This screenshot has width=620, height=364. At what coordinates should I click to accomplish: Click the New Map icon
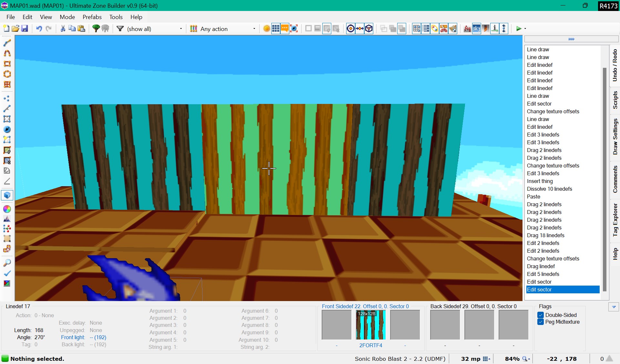pyautogui.click(x=6, y=29)
